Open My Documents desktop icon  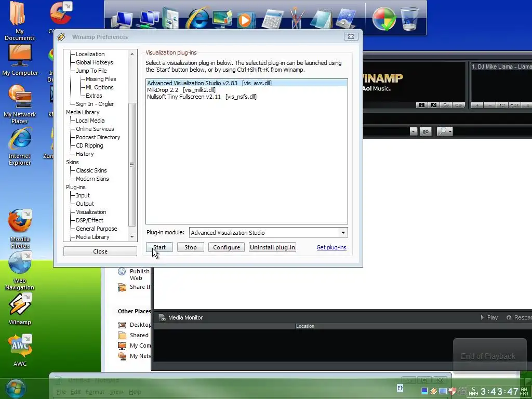click(x=19, y=21)
